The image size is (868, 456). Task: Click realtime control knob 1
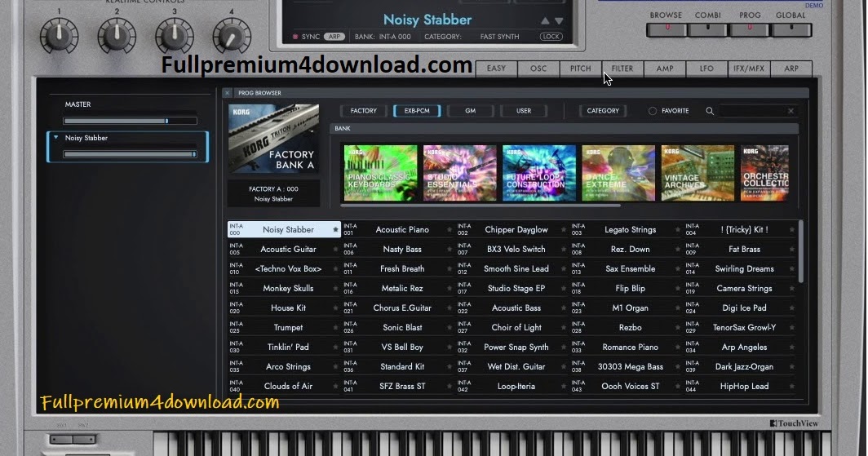click(60, 36)
